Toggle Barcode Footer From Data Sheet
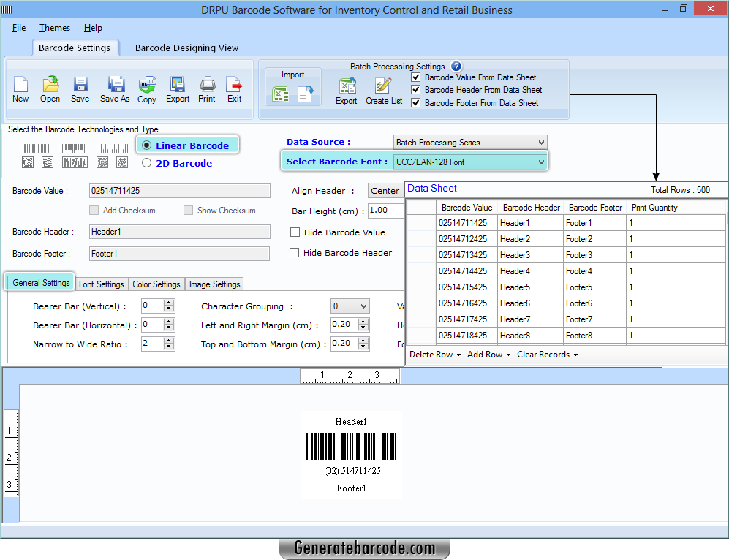 pyautogui.click(x=416, y=103)
